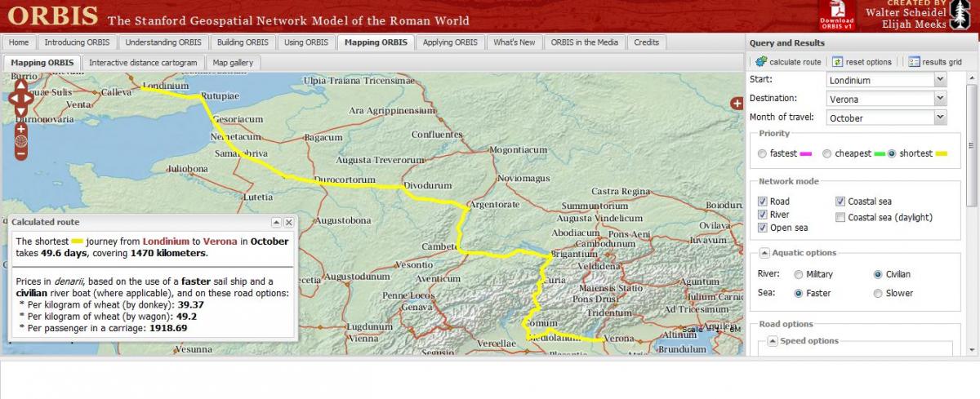The height and width of the screenshot is (399, 980).
Task: Click Castra Regina label on map
Action: click(621, 192)
